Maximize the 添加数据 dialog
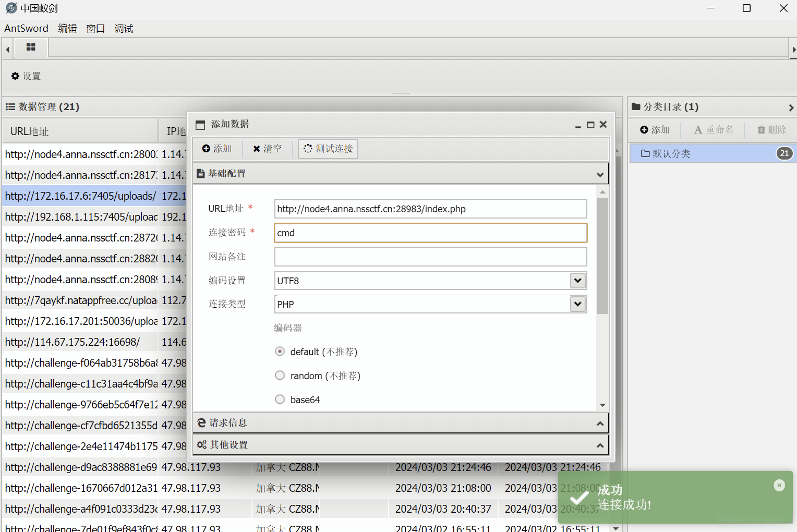The height and width of the screenshot is (532, 797). tap(590, 125)
